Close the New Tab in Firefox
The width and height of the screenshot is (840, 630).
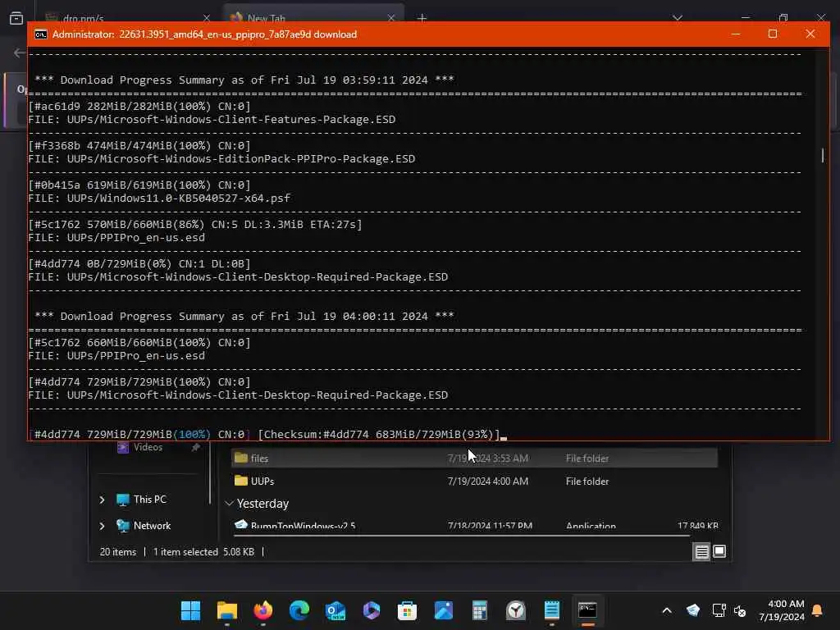click(x=391, y=18)
